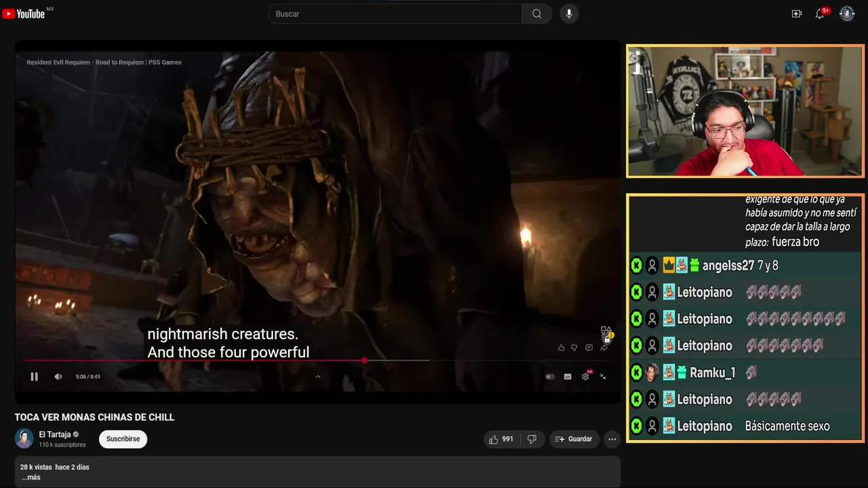Viewport: 868px width, 488px height.
Task: Expand the chevron-up arrow in player controls
Action: [318, 377]
